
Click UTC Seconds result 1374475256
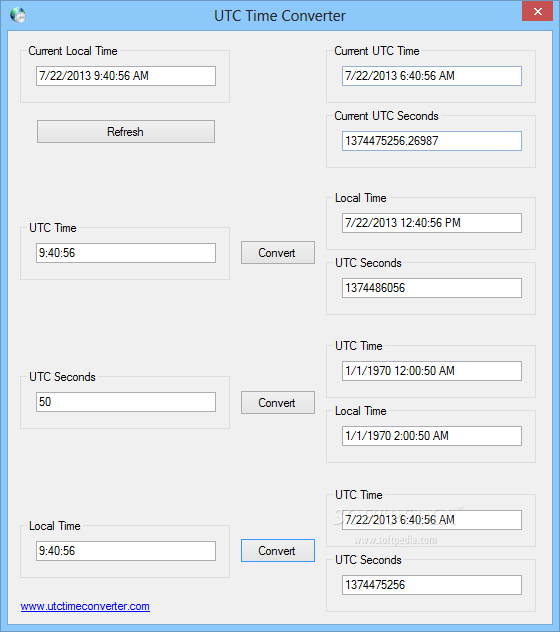pos(432,585)
